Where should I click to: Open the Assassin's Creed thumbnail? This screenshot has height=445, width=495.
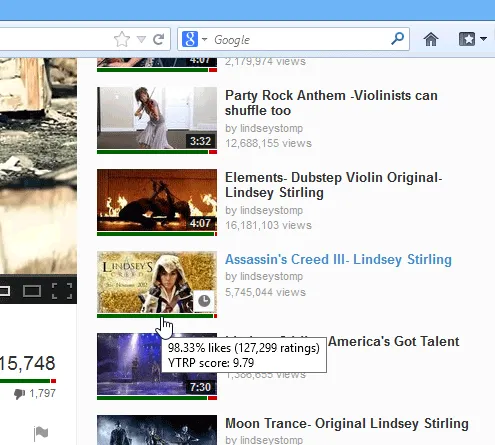pos(157,282)
